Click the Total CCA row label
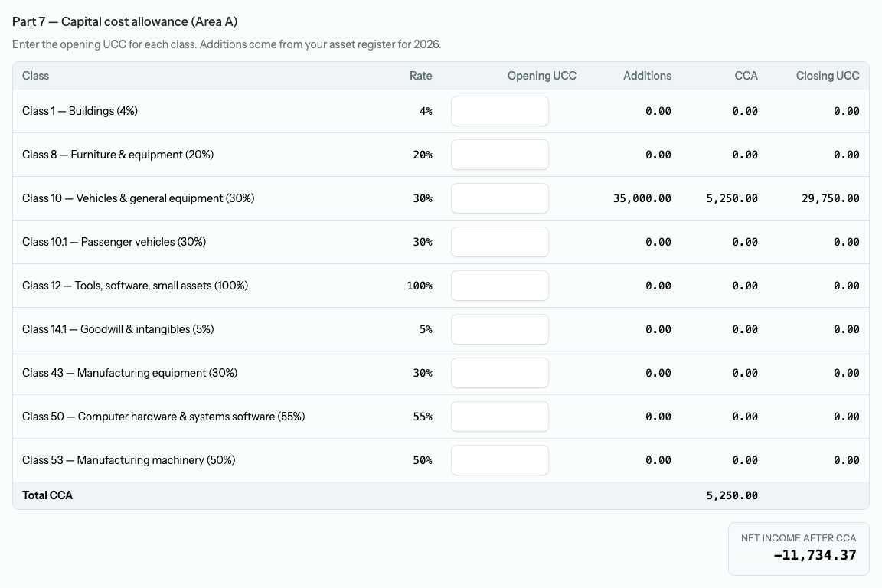Image resolution: width=882 pixels, height=588 pixels. point(47,495)
